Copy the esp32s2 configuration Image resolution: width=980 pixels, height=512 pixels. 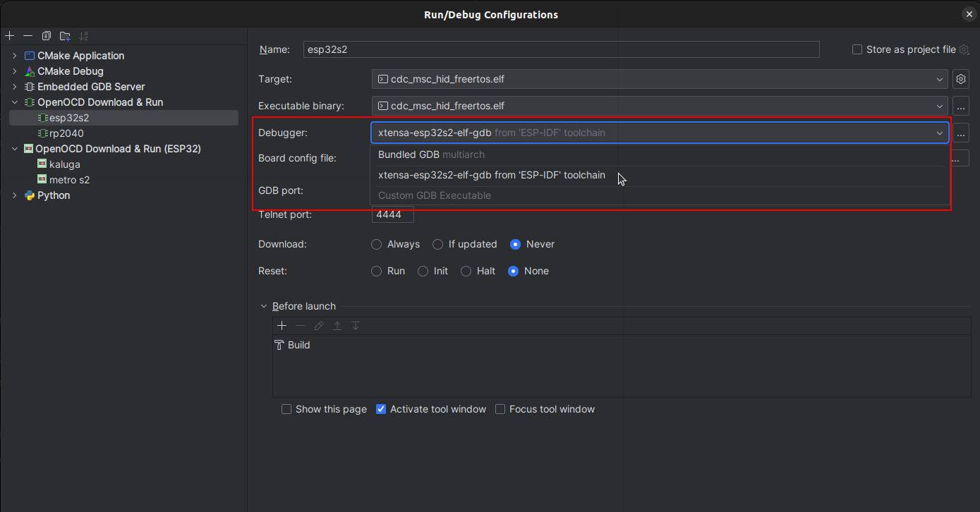[x=46, y=35]
